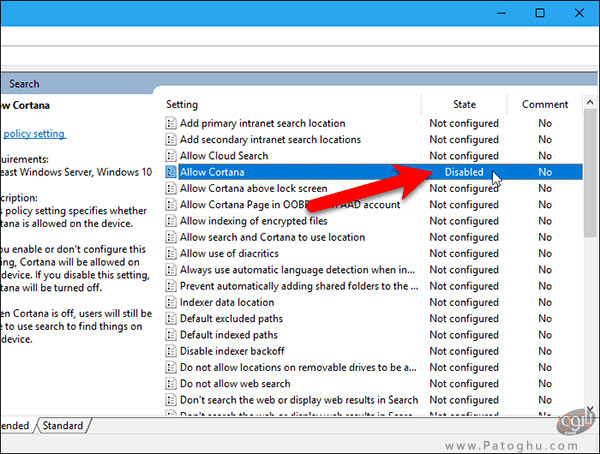This screenshot has height=454, width=600.
Task: Select Allow indexing of encrypted files
Action: [254, 221]
